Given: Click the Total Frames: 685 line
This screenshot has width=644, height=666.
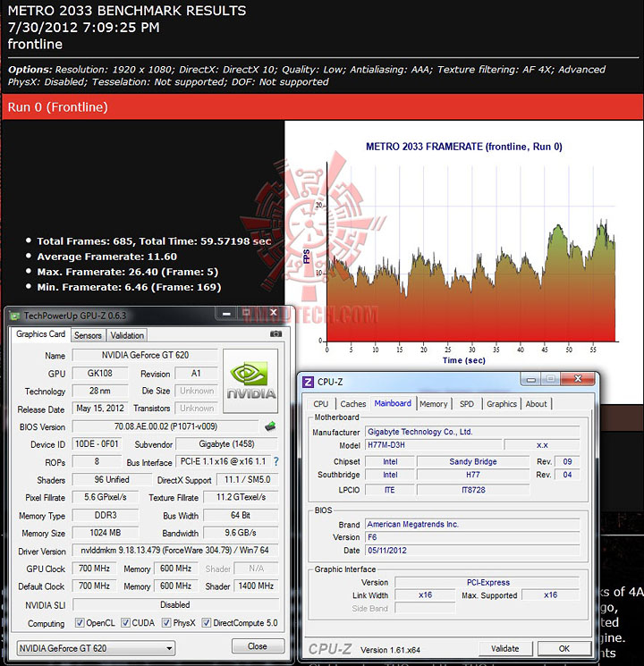Looking at the screenshot, I should (154, 241).
